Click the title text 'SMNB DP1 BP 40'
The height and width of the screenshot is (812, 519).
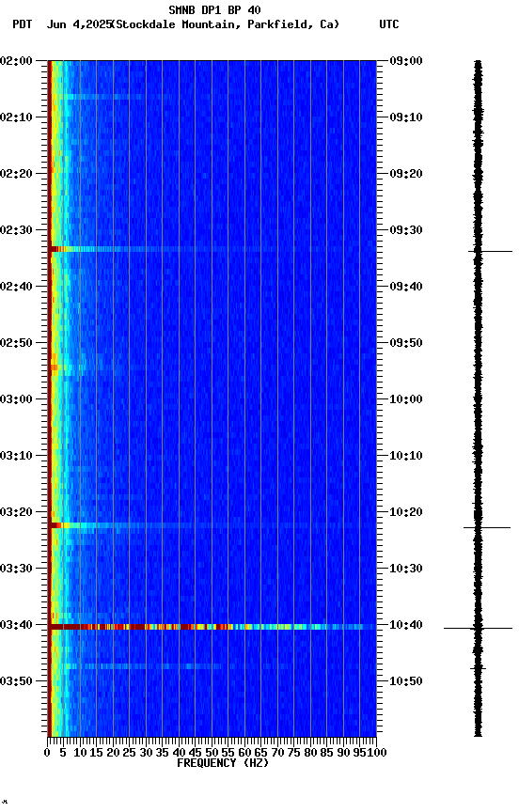214,9
